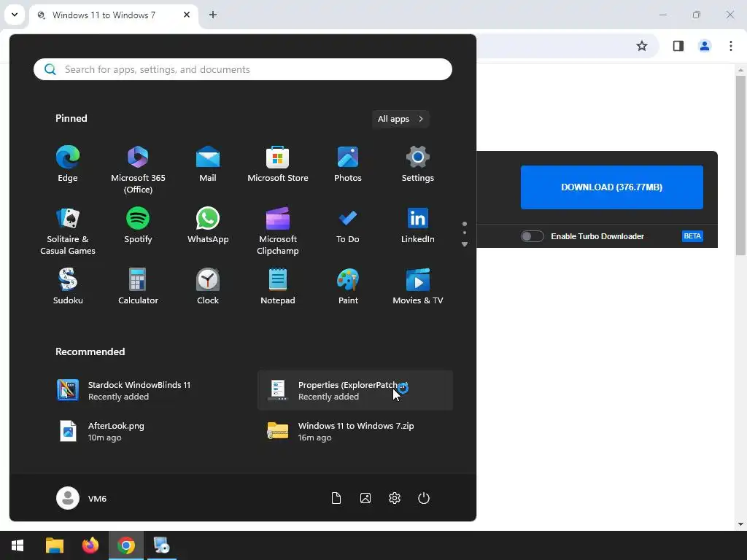Click DOWNLOAD (376.77MB) button
The width and height of the screenshot is (747, 560).
tap(612, 187)
